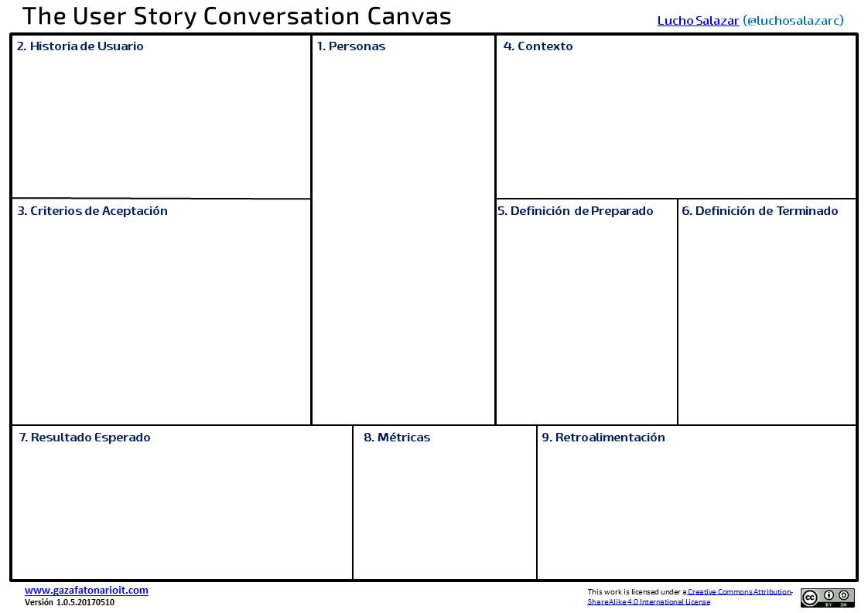Click the @luchosalazarc Twitter handle
This screenshot has width=868, height=613.
click(x=793, y=20)
